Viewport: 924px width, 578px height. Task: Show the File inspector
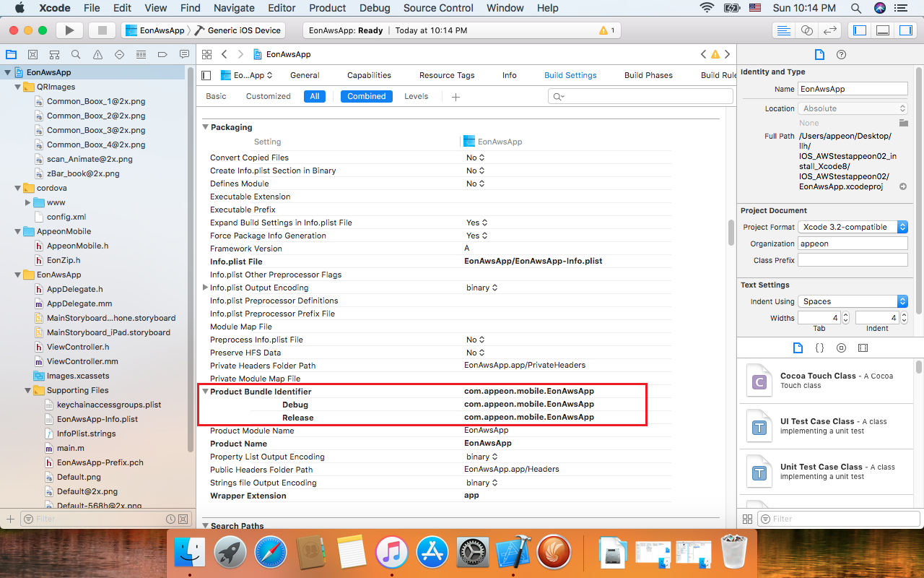[x=819, y=54]
